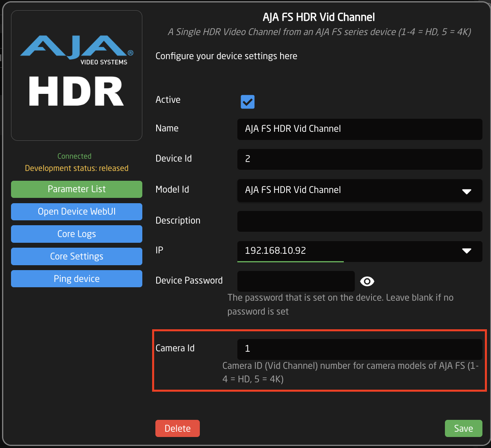The width and height of the screenshot is (491, 448).
Task: Click the AJA HDR logo thumbnail
Action: point(77,75)
